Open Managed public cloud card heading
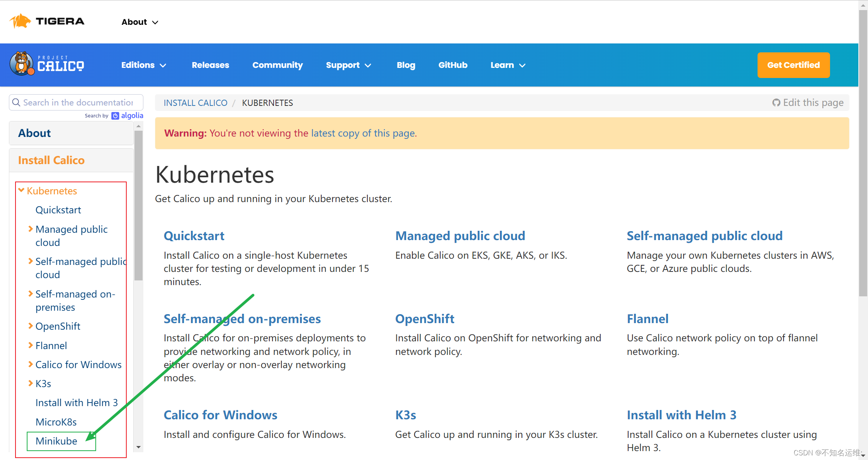The width and height of the screenshot is (868, 460). point(460,236)
